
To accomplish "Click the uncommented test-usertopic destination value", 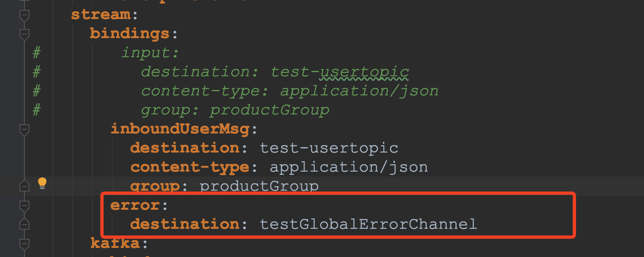I will coord(329,148).
